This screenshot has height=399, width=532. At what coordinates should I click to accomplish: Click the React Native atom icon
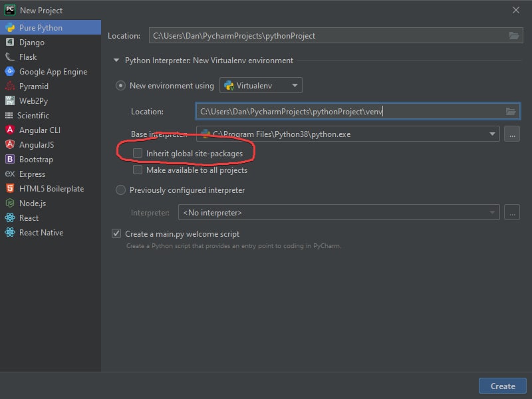[10, 232]
